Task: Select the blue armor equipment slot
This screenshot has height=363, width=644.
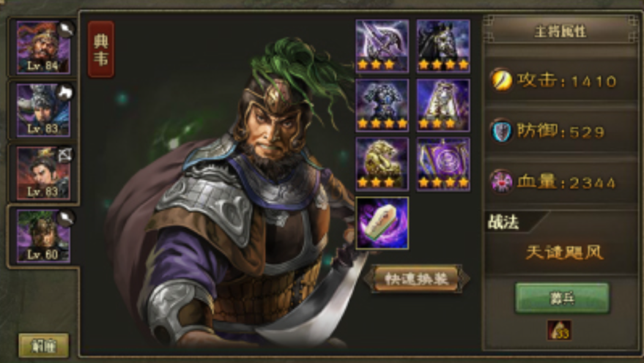Action: pos(382,105)
